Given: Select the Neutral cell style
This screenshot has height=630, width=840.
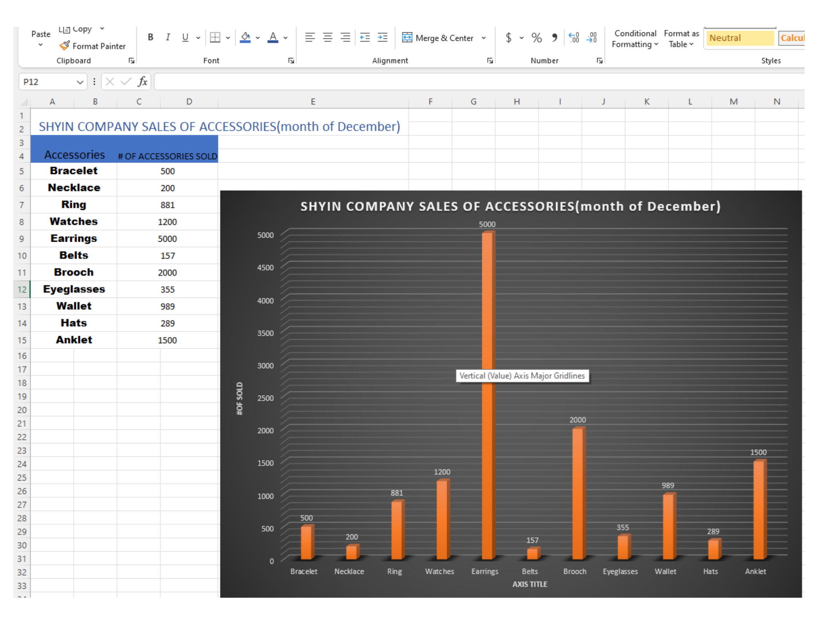Looking at the screenshot, I should point(740,38).
